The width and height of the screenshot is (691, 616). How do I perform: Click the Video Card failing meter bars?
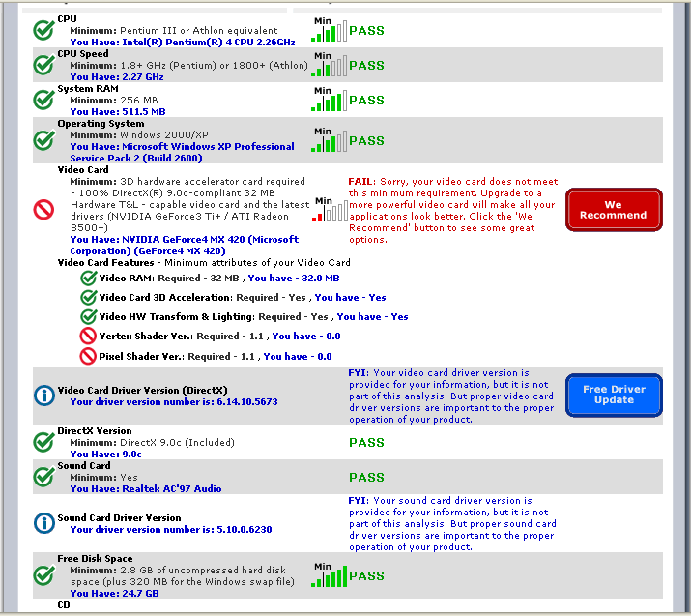(328, 210)
